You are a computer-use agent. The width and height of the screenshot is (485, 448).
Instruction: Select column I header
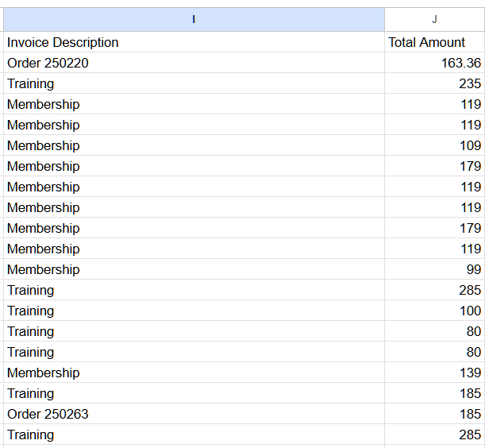coord(194,19)
